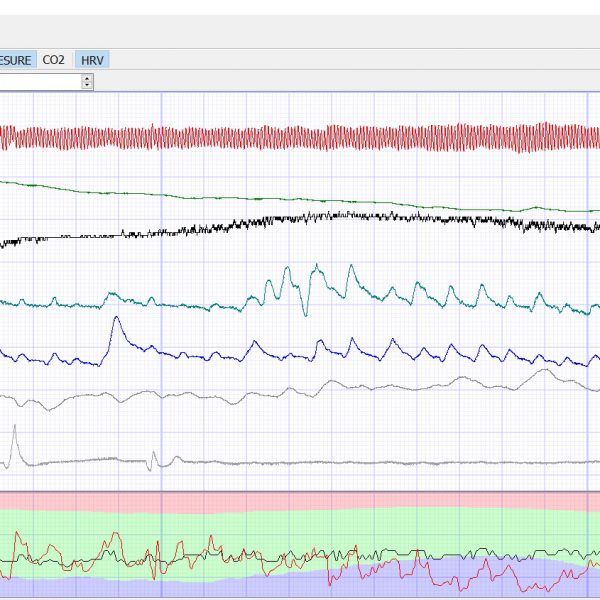Toggle the CO2 signal button
Image resolution: width=600 pixels, height=600 pixels.
pos(54,60)
